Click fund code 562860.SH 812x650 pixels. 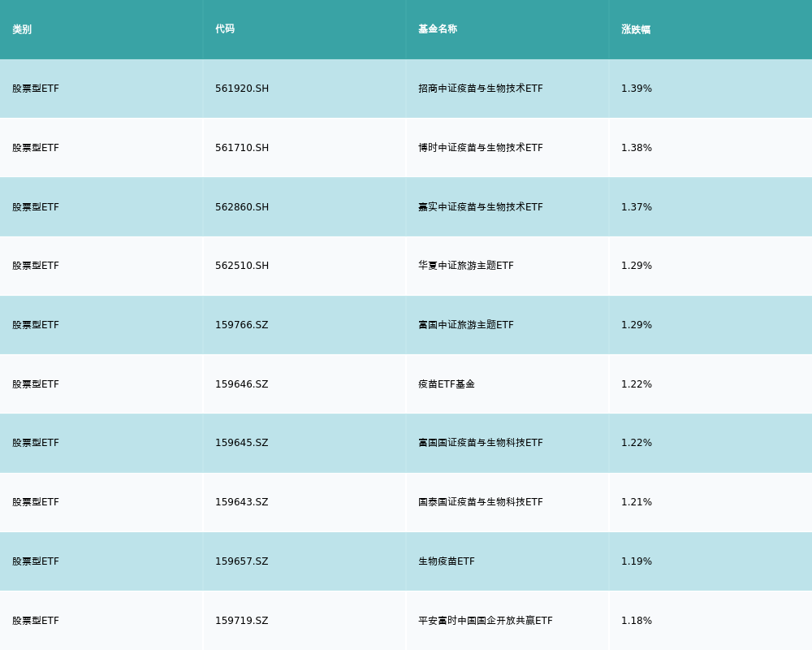coord(242,207)
